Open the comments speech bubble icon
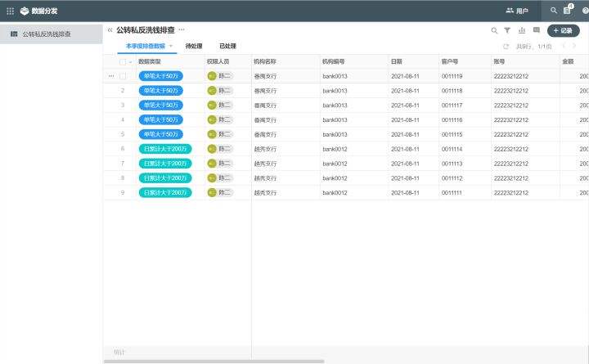Screen dimensions: 589x364 pos(537,30)
